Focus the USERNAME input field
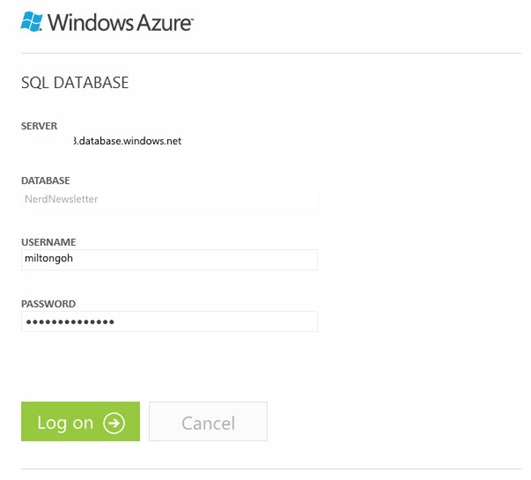Screen dimensions: 531x480 [x=169, y=259]
